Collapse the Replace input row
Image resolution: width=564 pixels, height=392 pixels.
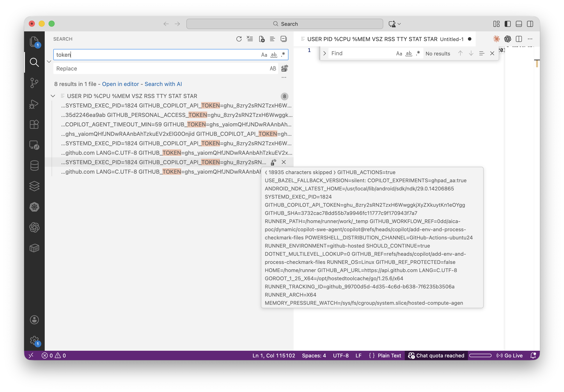click(x=49, y=61)
